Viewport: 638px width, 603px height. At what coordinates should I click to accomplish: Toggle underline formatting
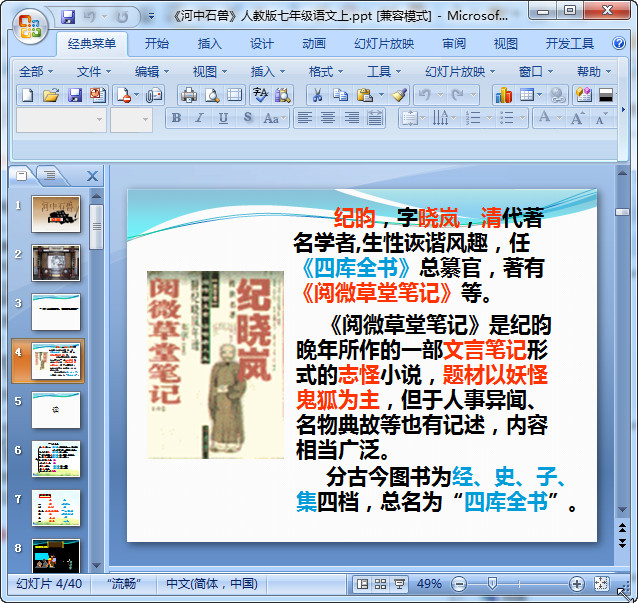(223, 118)
